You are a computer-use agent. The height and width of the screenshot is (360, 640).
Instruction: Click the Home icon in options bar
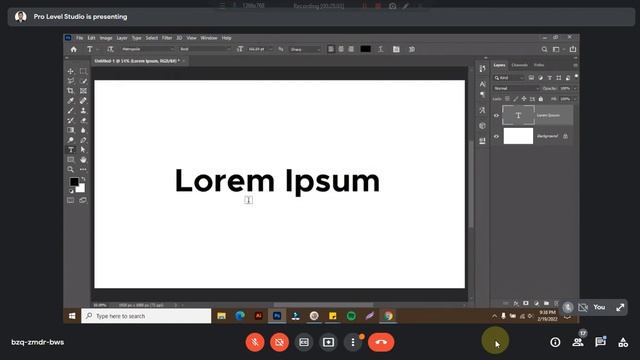73,49
